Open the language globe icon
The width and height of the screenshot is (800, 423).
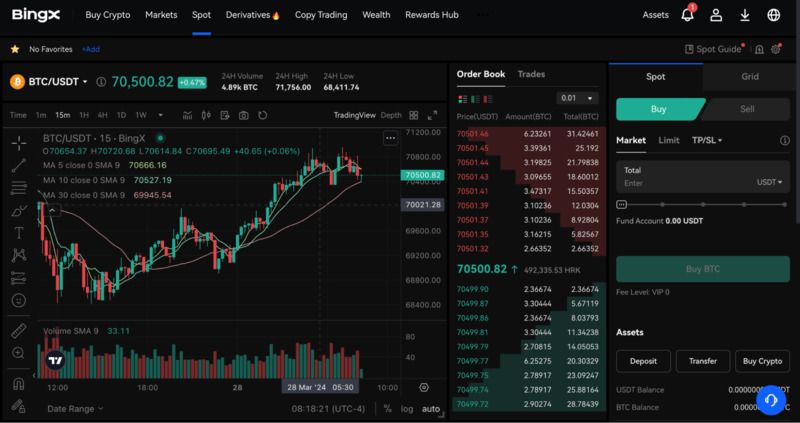point(773,15)
